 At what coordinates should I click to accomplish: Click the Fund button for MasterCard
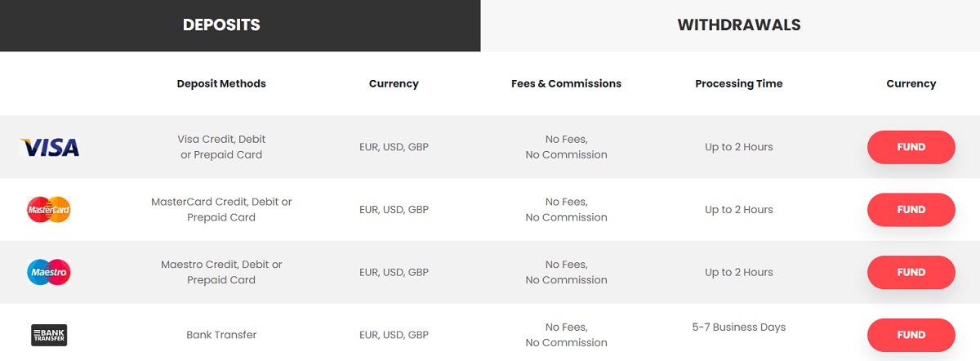click(911, 210)
